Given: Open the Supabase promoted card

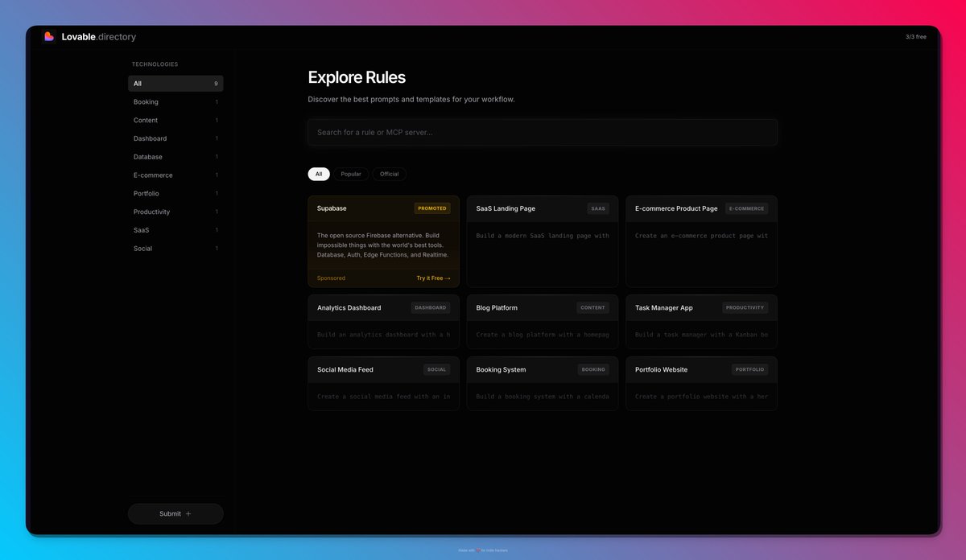Looking at the screenshot, I should coord(383,241).
